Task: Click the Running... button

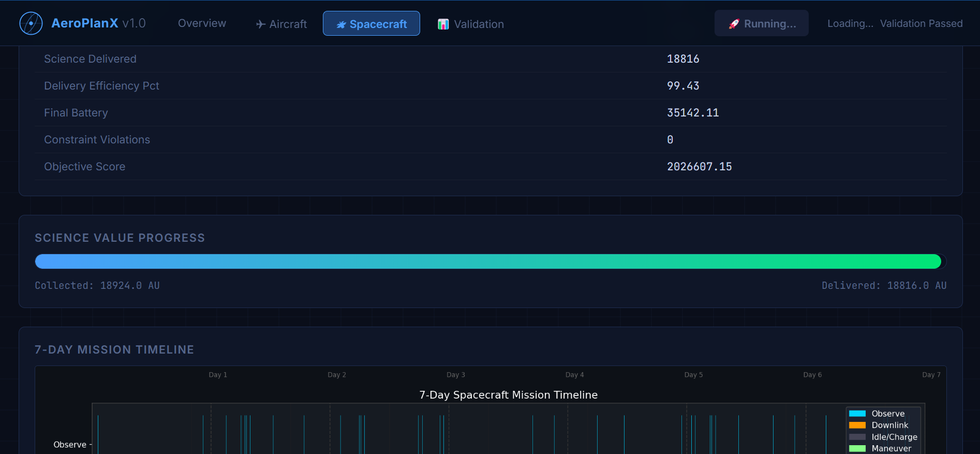Action: click(762, 23)
